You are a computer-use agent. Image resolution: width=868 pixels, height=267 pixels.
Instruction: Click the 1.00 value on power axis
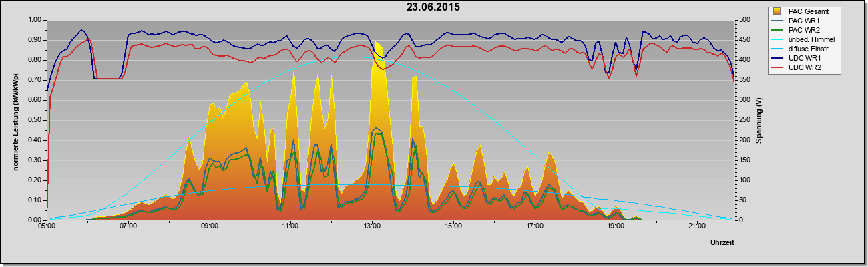tap(34, 20)
